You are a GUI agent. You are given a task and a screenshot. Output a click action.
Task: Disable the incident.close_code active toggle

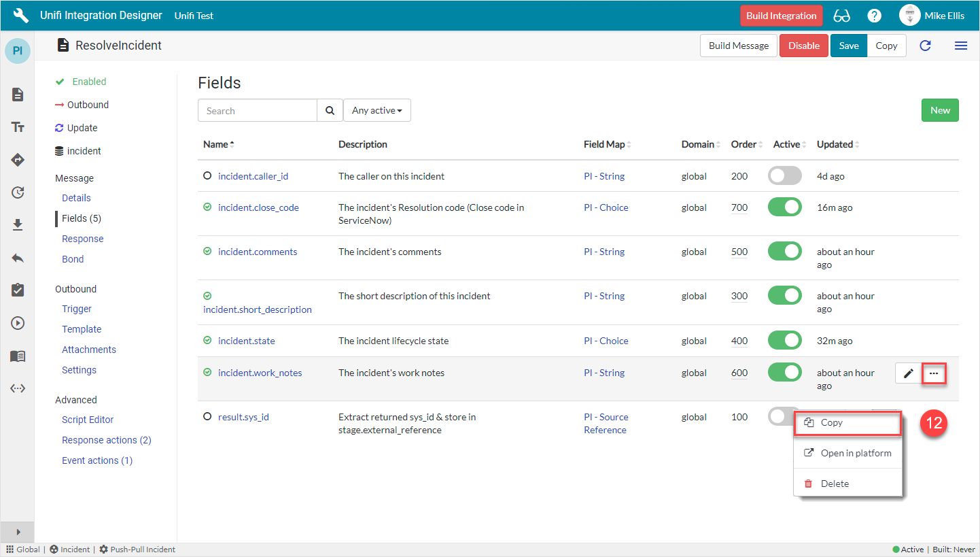coord(784,207)
